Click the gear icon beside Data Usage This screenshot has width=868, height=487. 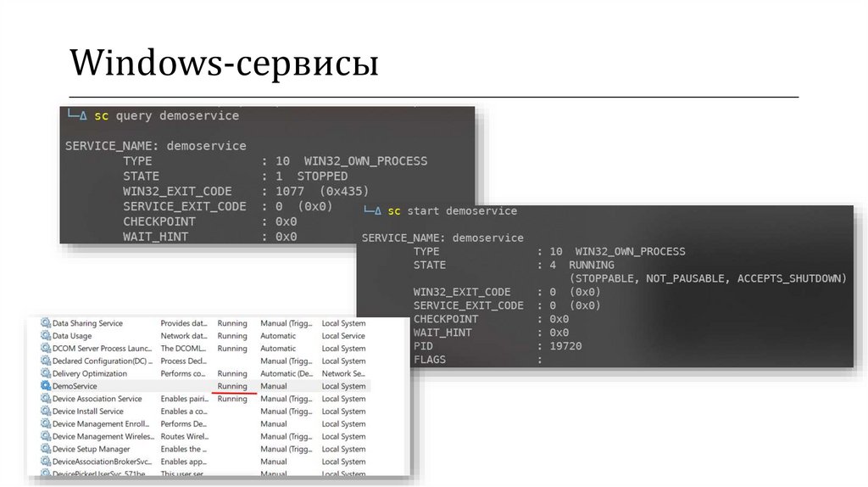pyautogui.click(x=46, y=335)
